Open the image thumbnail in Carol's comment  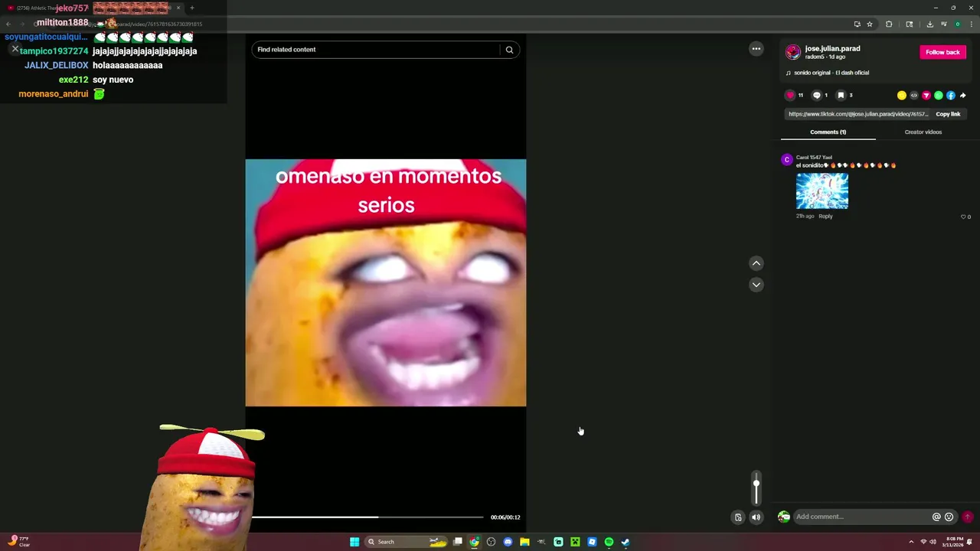pos(822,191)
